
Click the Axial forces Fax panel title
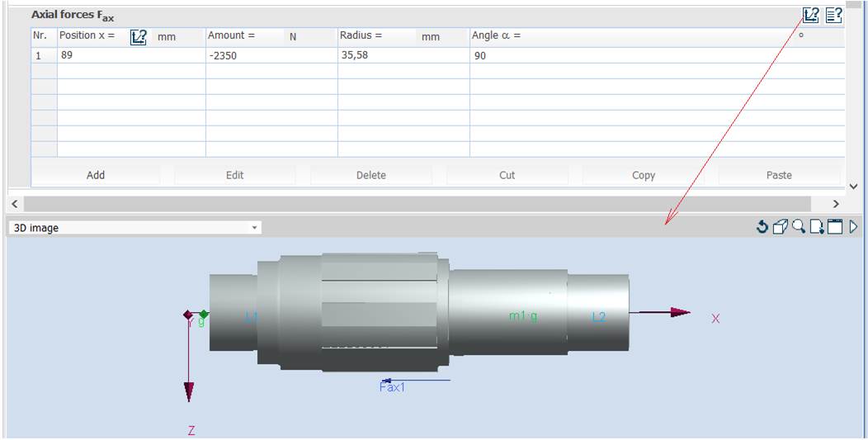[x=73, y=16]
